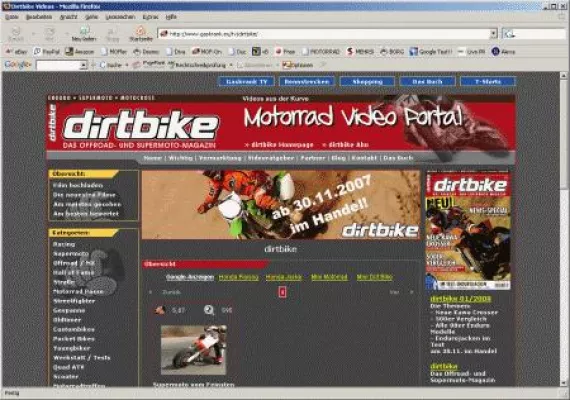The image size is (570, 400).
Task: Open the Alexa bookmark
Action: [x=503, y=52]
